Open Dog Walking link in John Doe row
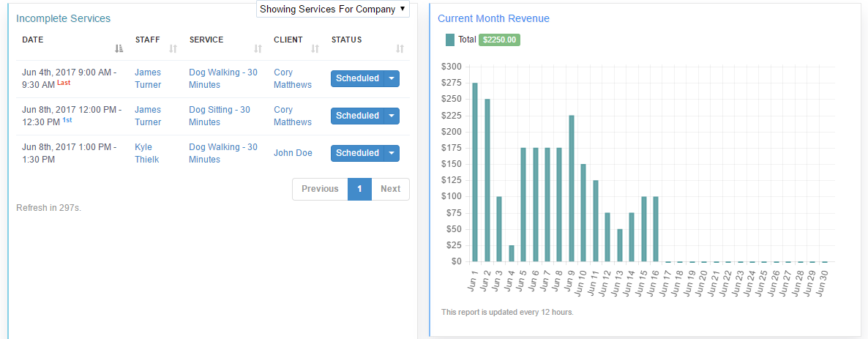Image resolution: width=868 pixels, height=339 pixels. (x=223, y=153)
